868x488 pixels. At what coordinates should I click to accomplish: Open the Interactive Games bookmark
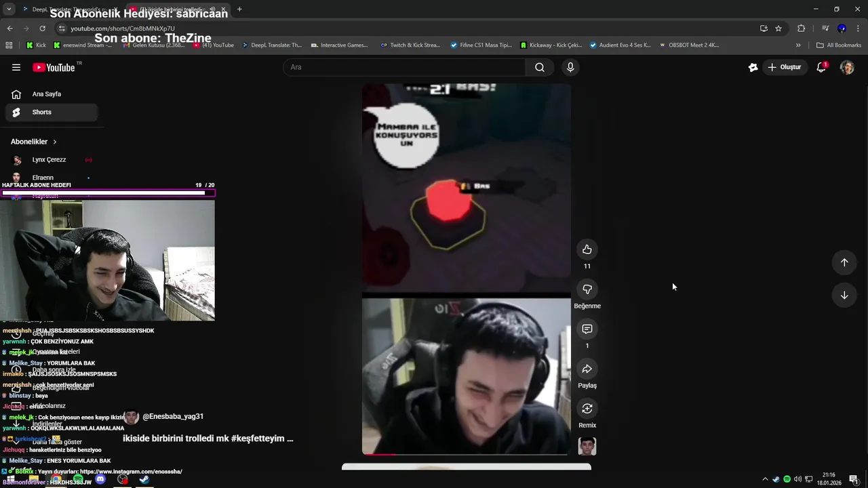tap(339, 45)
